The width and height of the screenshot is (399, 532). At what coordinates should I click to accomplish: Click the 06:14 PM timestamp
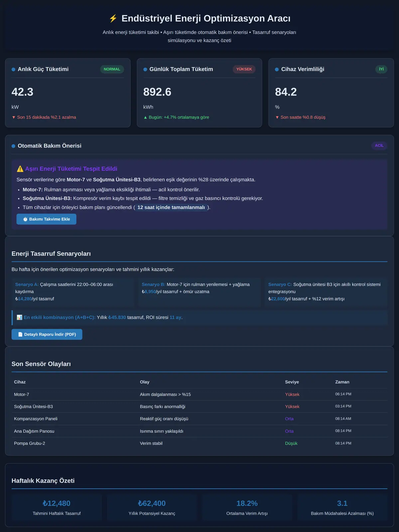pos(343,394)
